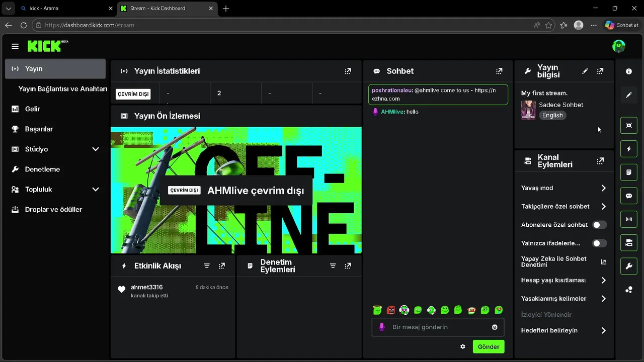This screenshot has height=362, width=644.
Task: Insert the heart-eyes drooling emote
Action: coord(499,310)
